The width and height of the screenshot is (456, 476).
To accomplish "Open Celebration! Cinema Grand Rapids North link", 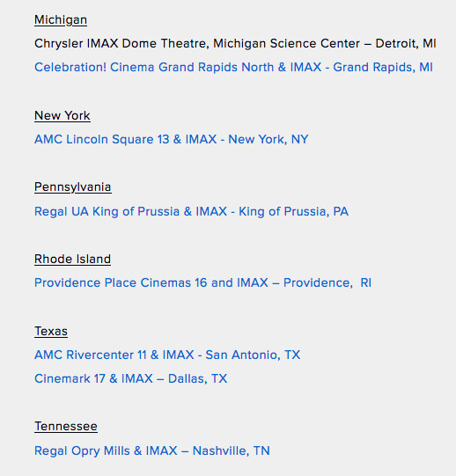I will (x=233, y=67).
